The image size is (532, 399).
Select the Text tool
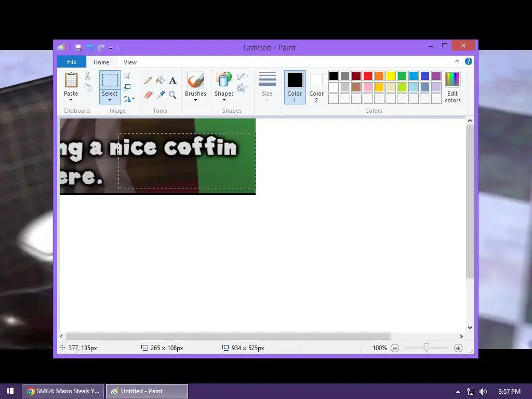(x=172, y=81)
